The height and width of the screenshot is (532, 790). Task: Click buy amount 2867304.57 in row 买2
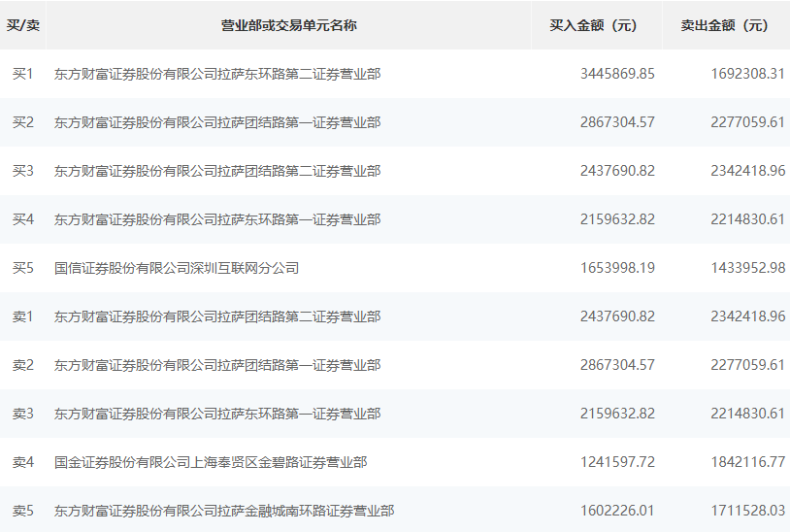617,122
